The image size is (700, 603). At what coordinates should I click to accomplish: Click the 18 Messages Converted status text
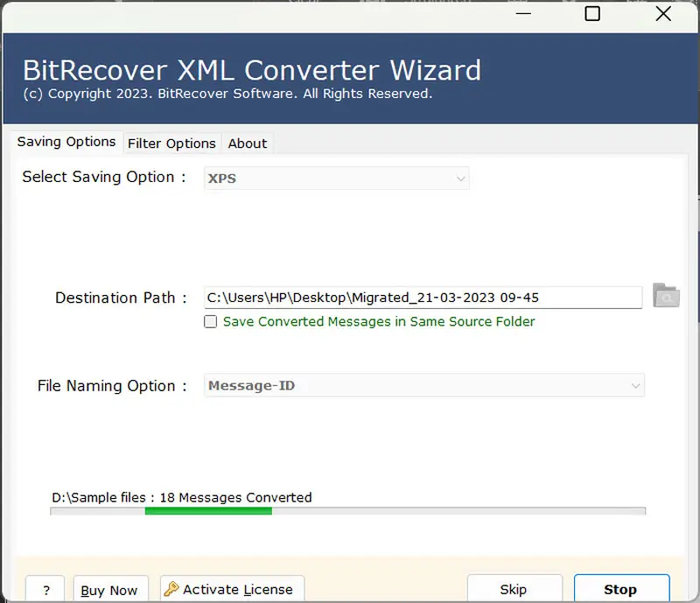[x=235, y=497]
